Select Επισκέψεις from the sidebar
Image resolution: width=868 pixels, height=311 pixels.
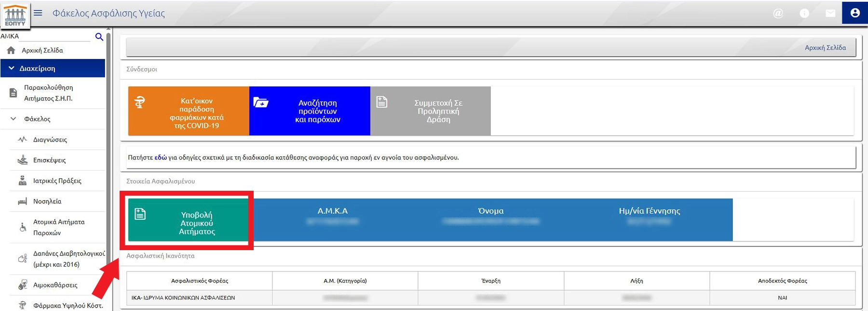click(49, 160)
